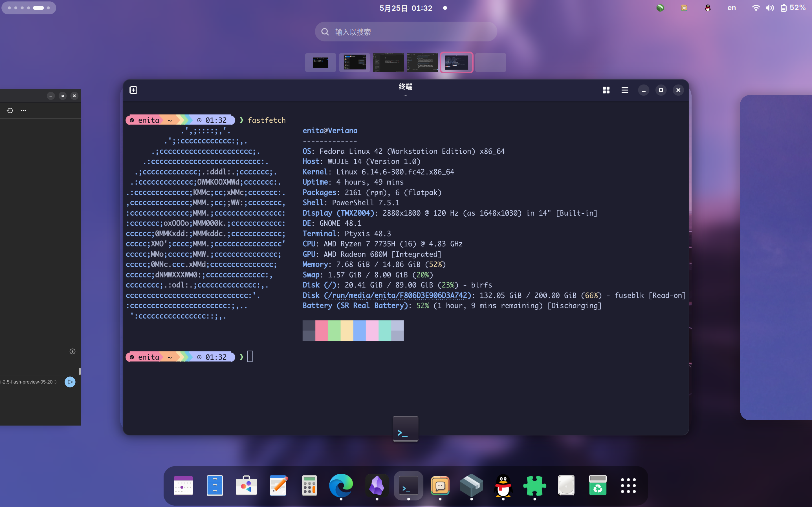Screen dimensions: 812x507
Task: Launch Microsoft Edge from the dock
Action: click(341, 485)
